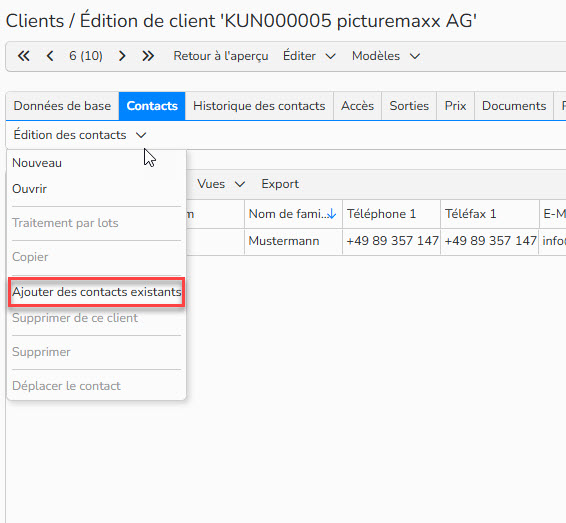The width and height of the screenshot is (566, 523).
Task: Go to previous client record
Action: click(x=50, y=56)
